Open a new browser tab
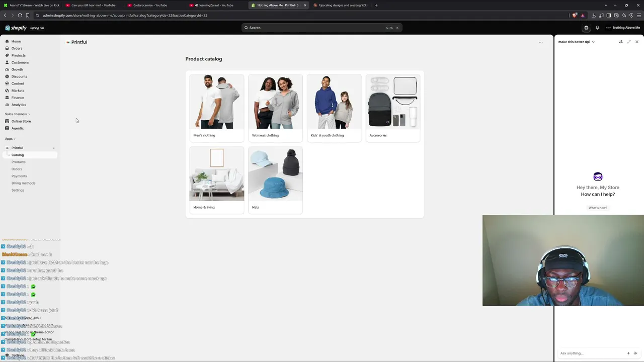The height and width of the screenshot is (362, 644). tap(376, 5)
